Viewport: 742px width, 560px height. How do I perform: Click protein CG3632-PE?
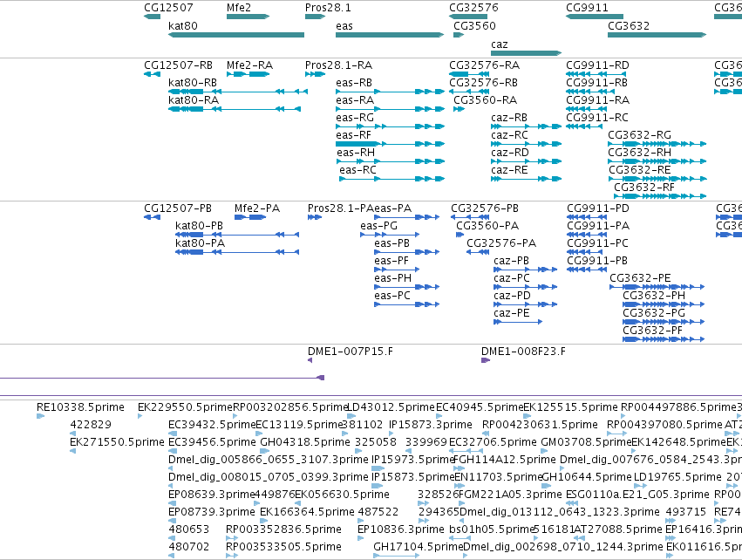[640, 279]
